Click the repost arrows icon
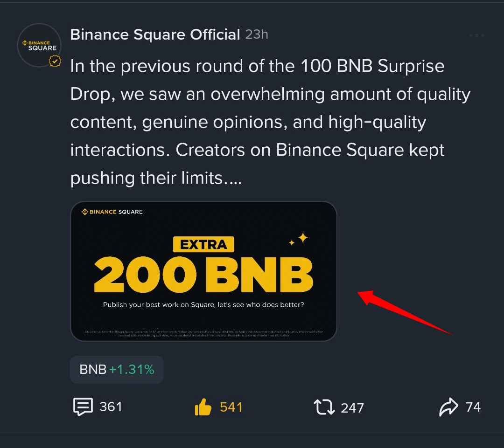Viewport: 504px width, 448px height. (324, 407)
